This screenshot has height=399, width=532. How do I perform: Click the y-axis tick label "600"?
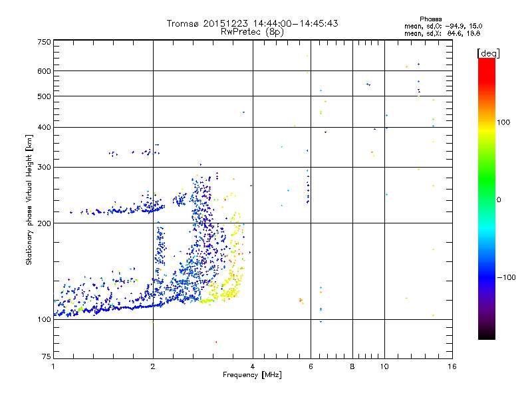[44, 71]
